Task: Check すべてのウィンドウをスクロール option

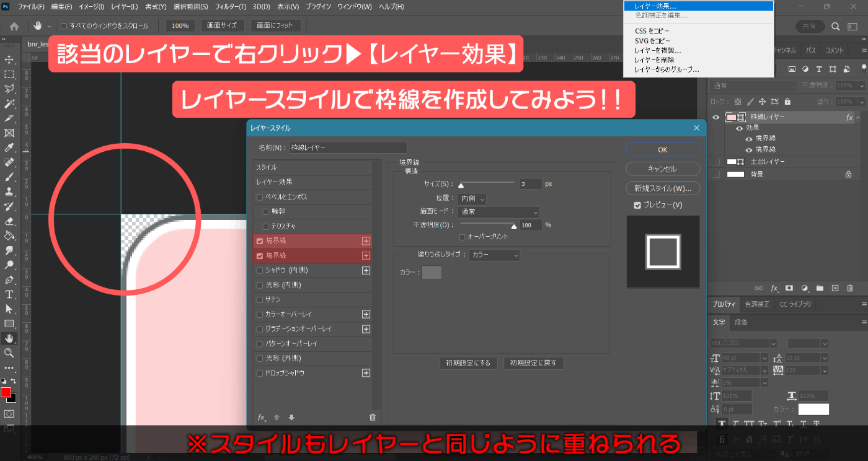Action: [x=64, y=26]
